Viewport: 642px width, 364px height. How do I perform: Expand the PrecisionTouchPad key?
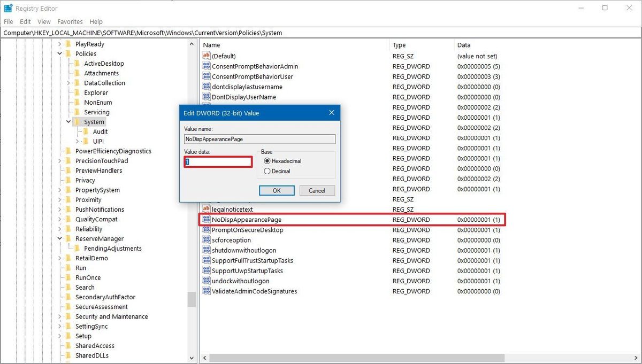tap(59, 160)
